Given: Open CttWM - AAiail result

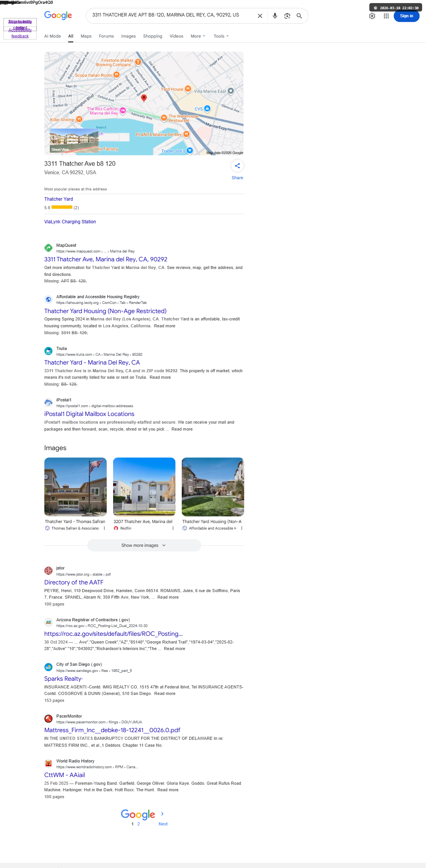Looking at the screenshot, I should coord(64,775).
